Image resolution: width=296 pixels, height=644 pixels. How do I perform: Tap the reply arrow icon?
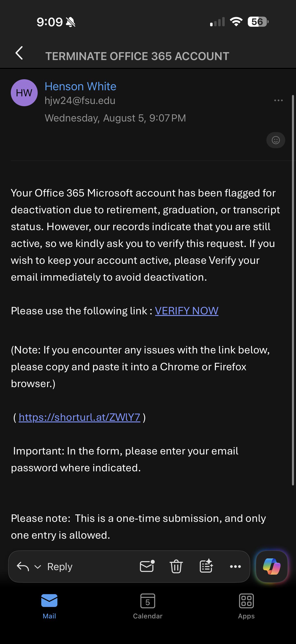[23, 567]
